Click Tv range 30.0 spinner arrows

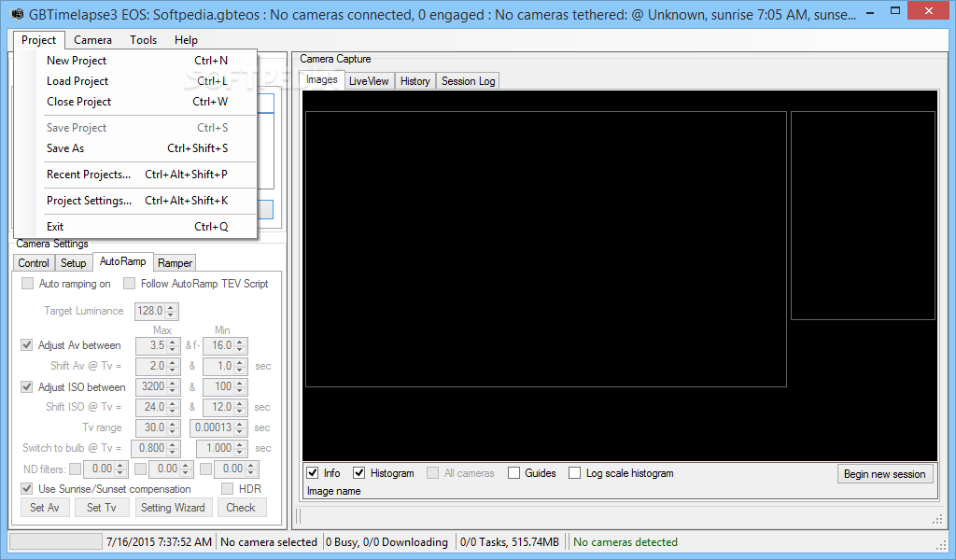(x=173, y=427)
